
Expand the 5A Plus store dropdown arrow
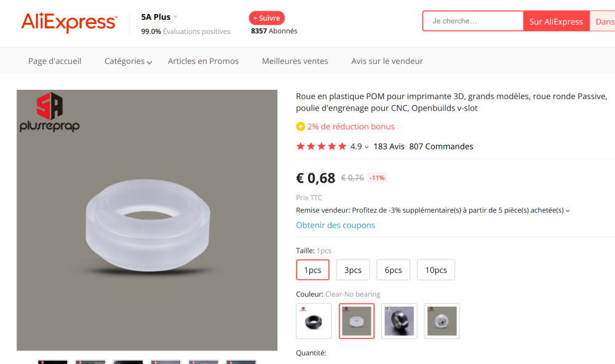[x=175, y=17]
